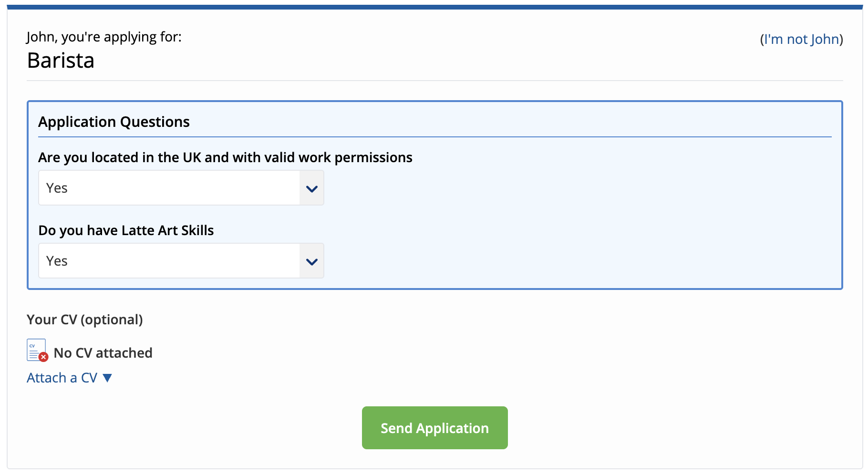868x475 pixels.
Task: Click the "Barista" job title
Action: 61,61
